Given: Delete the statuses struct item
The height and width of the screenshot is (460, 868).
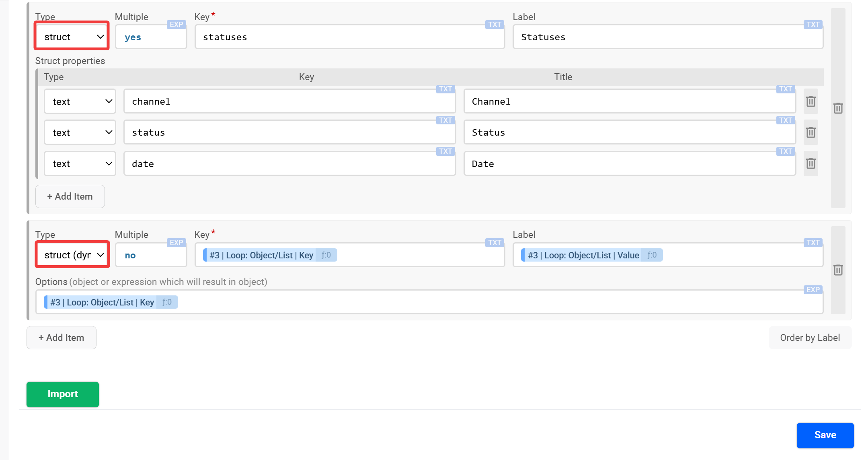Looking at the screenshot, I should coord(838,108).
